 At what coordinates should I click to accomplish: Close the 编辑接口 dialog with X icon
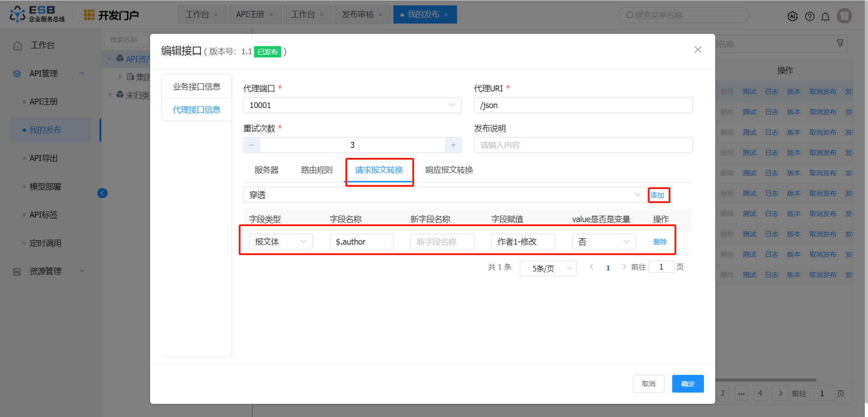698,50
